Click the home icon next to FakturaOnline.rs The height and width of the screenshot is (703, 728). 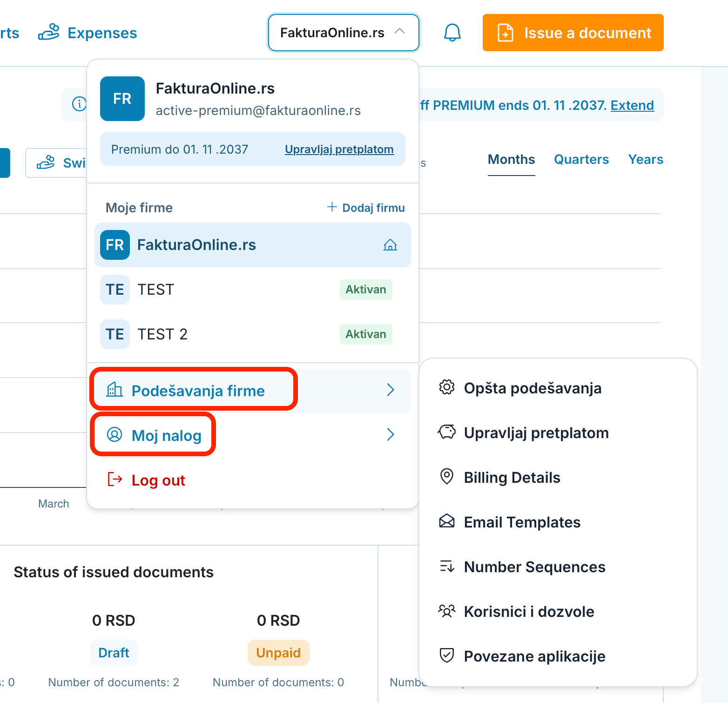pyautogui.click(x=390, y=245)
